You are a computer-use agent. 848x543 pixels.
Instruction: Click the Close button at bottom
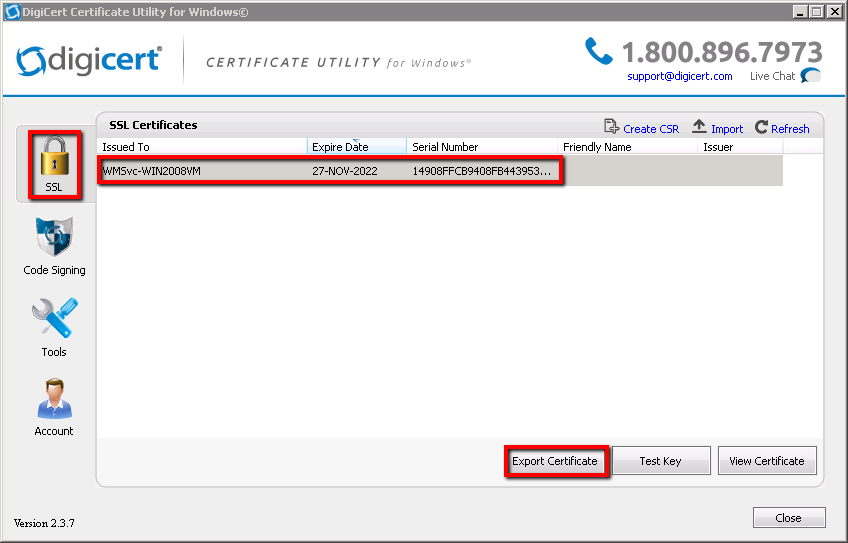coord(788,518)
